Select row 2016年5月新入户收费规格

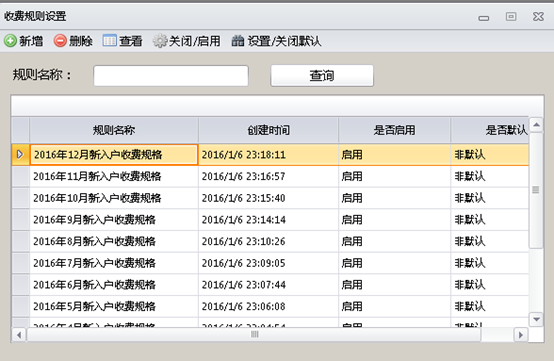click(x=114, y=306)
